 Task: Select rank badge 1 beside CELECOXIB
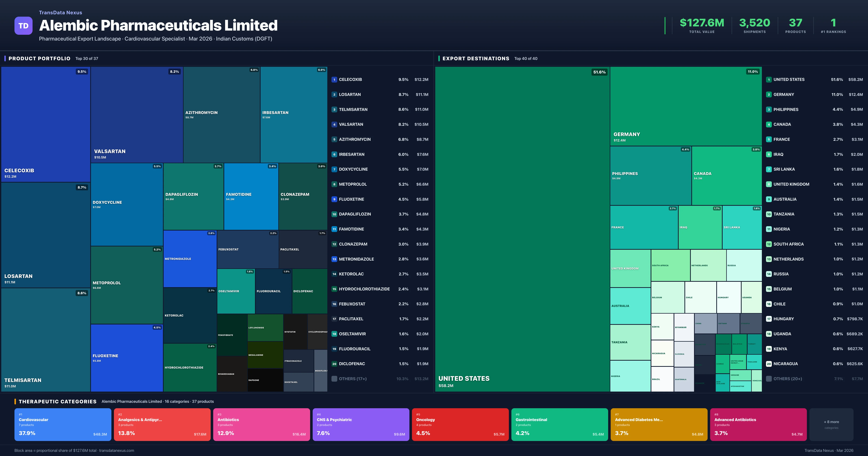point(334,79)
